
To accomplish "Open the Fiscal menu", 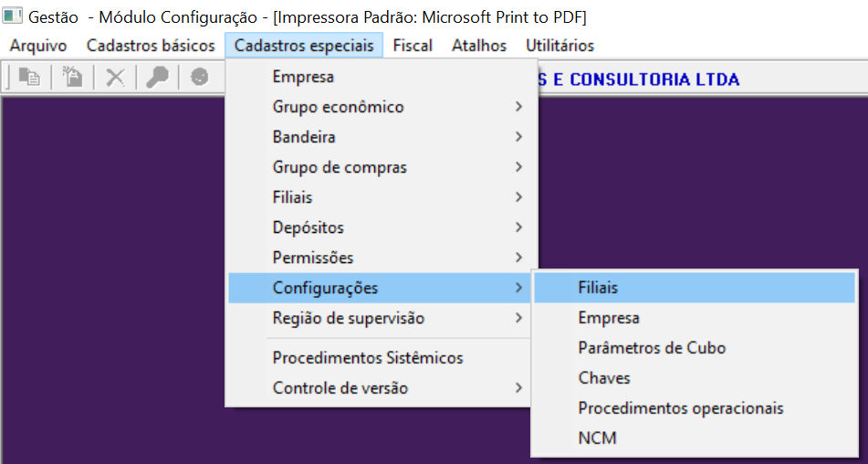I will pos(413,46).
